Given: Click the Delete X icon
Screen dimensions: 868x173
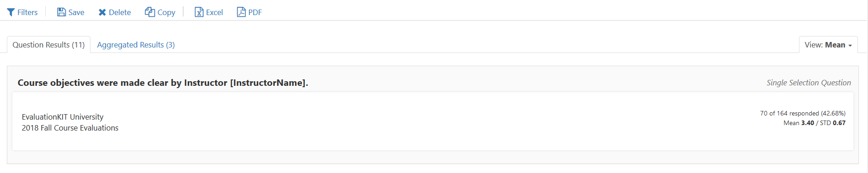Looking at the screenshot, I should tap(102, 12).
